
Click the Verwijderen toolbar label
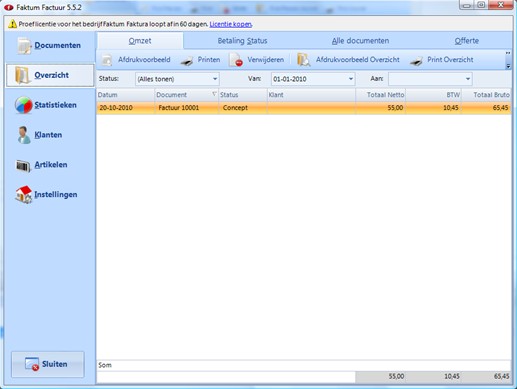(x=266, y=60)
